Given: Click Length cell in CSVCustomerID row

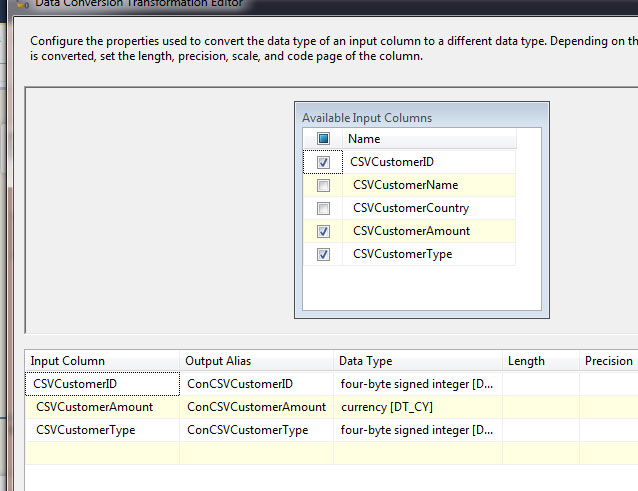Looking at the screenshot, I should coord(541,384).
